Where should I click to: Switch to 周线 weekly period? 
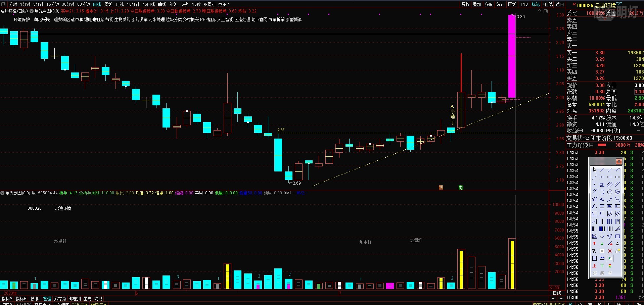(x=108, y=4)
